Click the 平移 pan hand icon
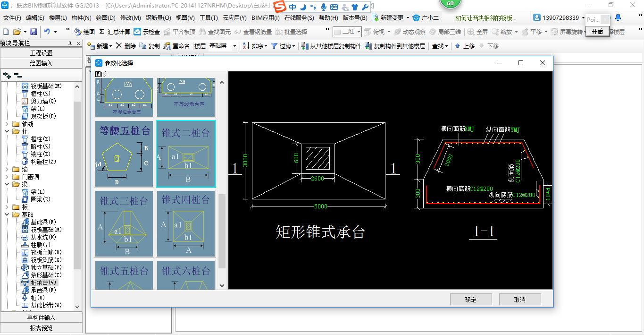Image resolution: width=644 pixels, height=335 pixels. [x=525, y=32]
